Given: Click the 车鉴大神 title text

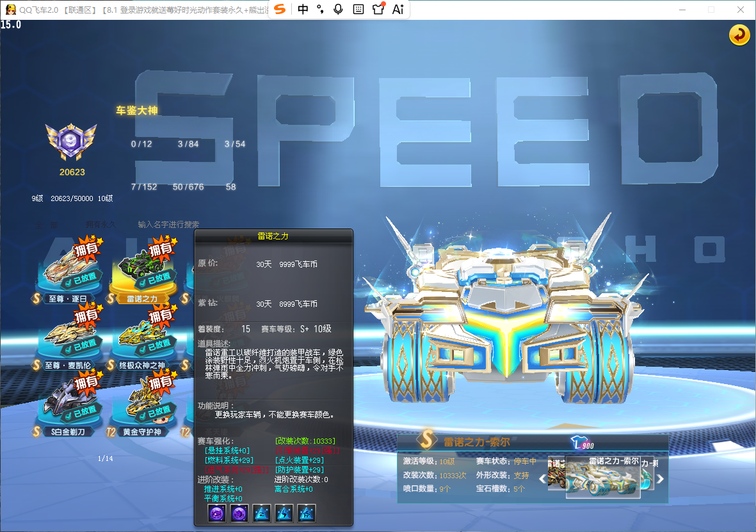Looking at the screenshot, I should pyautogui.click(x=137, y=111).
